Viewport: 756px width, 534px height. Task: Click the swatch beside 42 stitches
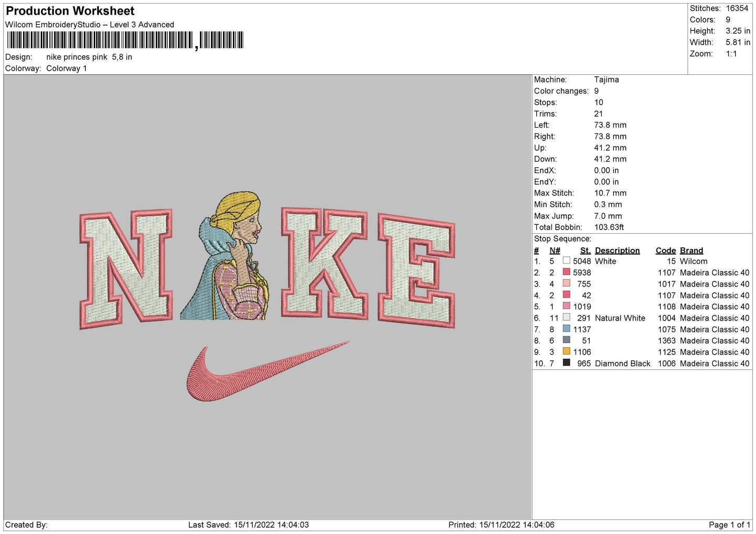566,294
